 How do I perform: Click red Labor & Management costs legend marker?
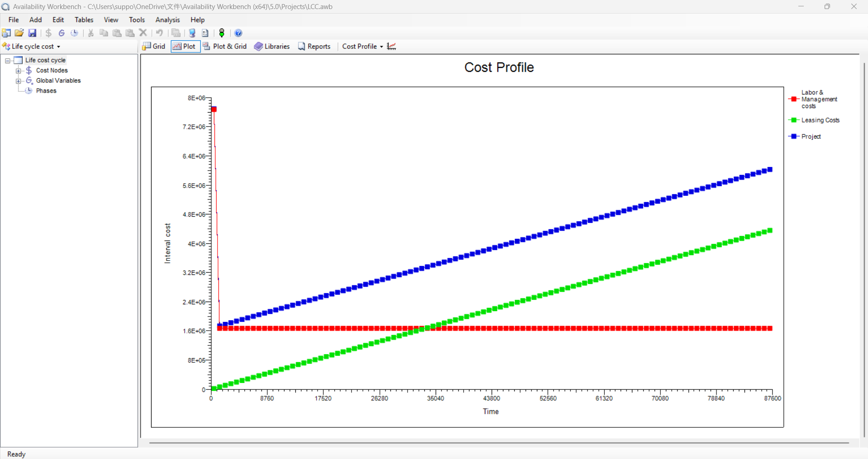click(x=794, y=99)
